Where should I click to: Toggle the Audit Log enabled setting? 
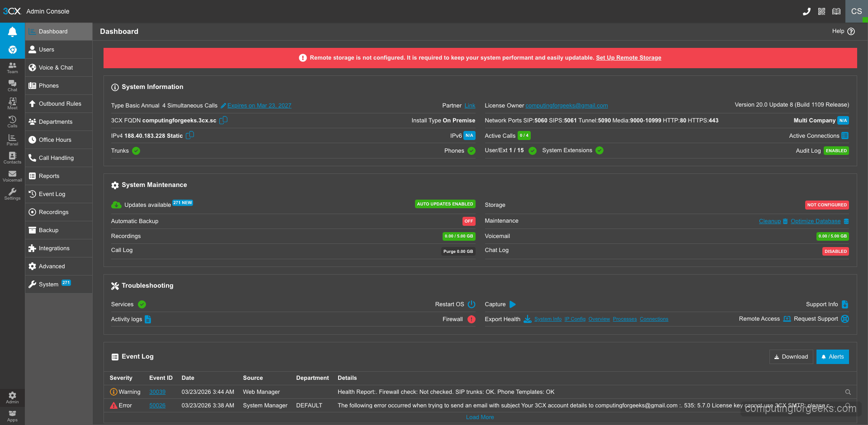tap(836, 150)
